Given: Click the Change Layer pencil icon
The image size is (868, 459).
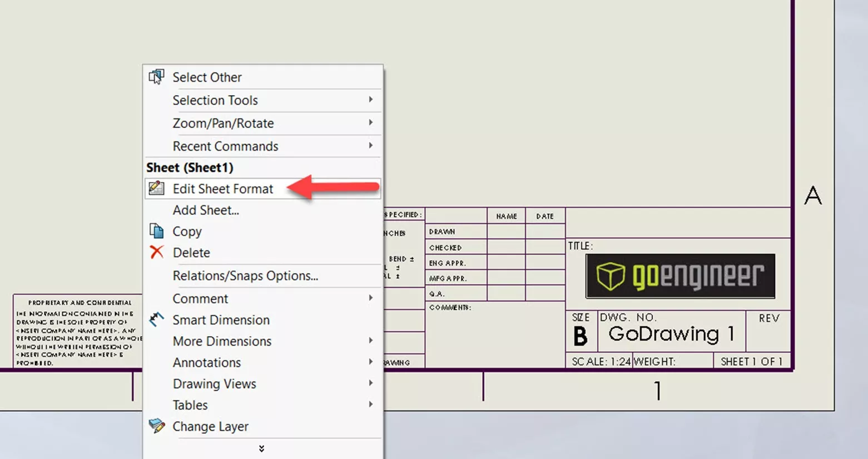Looking at the screenshot, I should pyautogui.click(x=156, y=426).
